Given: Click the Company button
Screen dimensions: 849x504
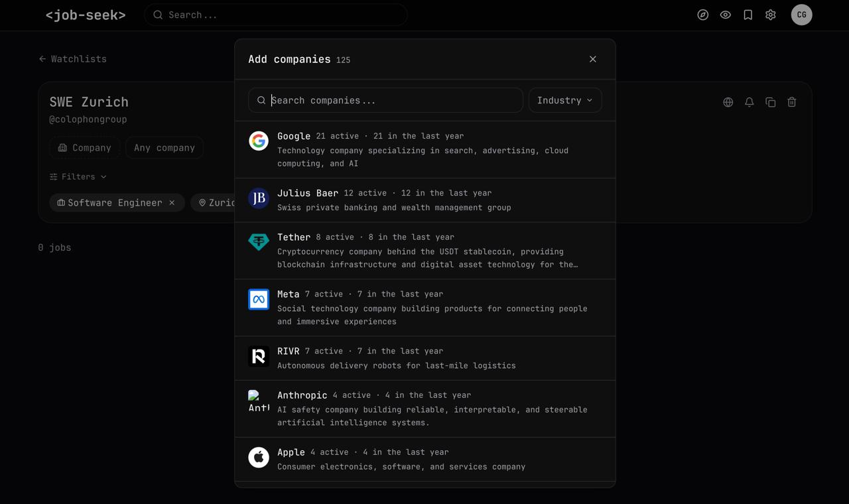Looking at the screenshot, I should point(84,148).
